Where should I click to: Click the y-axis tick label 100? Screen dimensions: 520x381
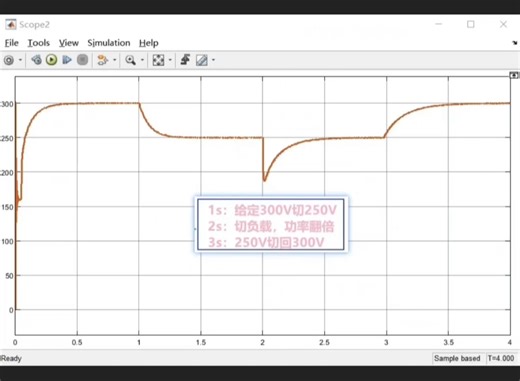click(x=7, y=241)
